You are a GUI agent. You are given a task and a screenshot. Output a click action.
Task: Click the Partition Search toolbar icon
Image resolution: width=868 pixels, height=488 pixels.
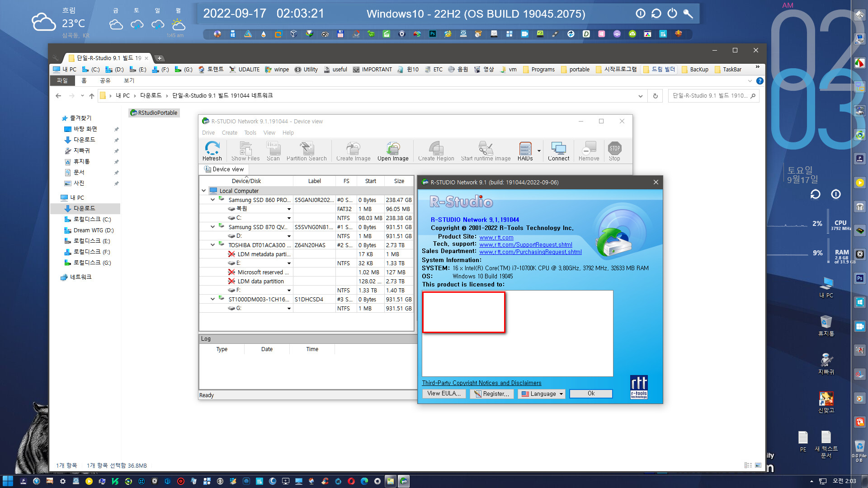[x=307, y=151]
